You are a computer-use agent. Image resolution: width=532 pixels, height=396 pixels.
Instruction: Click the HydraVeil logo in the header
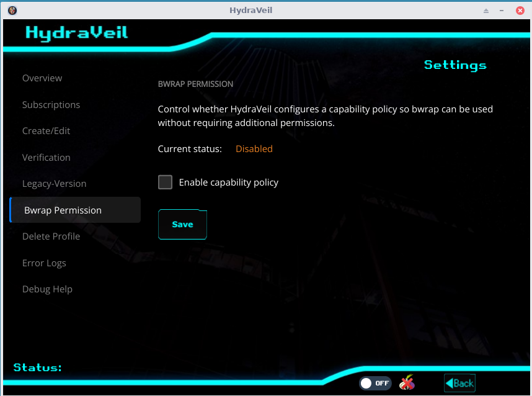point(77,32)
